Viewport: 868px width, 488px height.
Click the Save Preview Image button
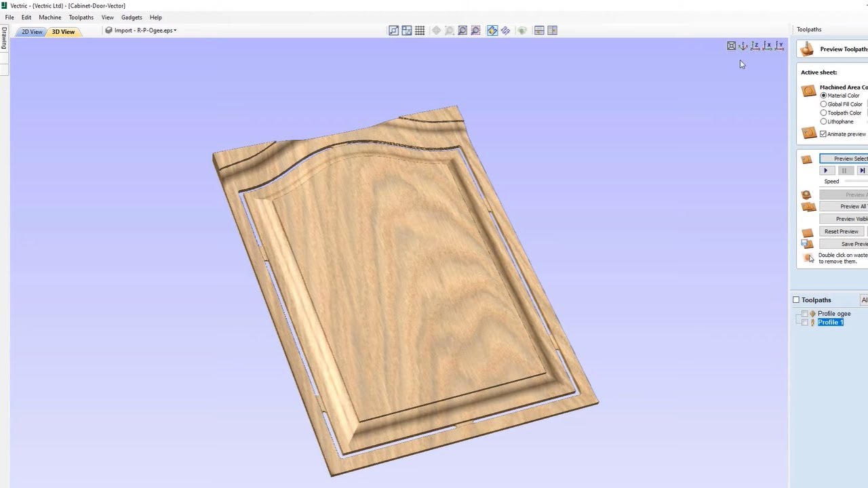[844, 244]
